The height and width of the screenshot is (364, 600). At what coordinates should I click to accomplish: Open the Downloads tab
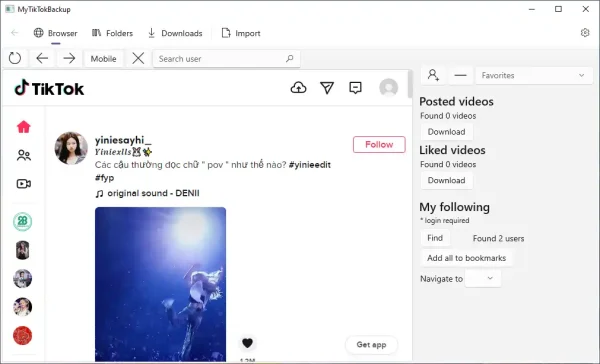175,33
